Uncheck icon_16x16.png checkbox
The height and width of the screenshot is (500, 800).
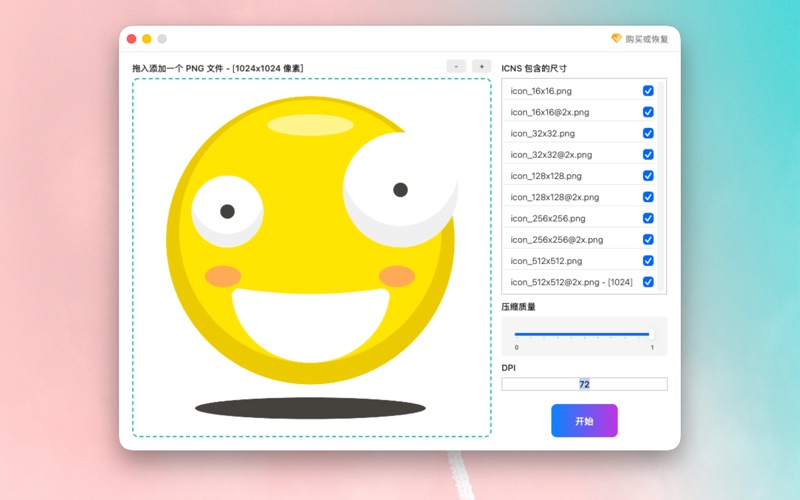pyautogui.click(x=648, y=91)
